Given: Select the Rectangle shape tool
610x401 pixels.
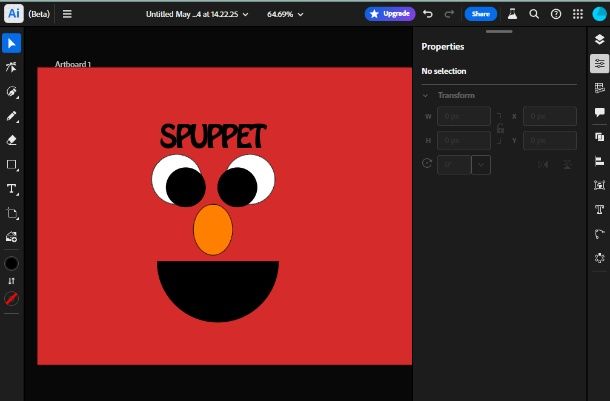Looking at the screenshot, I should click(x=12, y=165).
